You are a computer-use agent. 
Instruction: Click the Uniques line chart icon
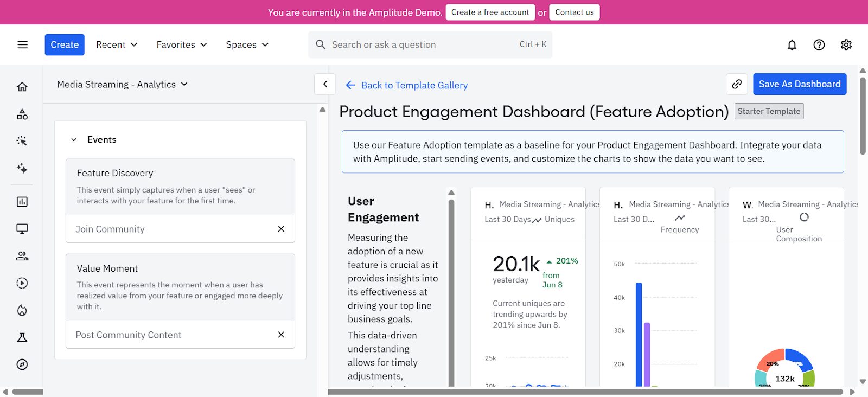[537, 220]
